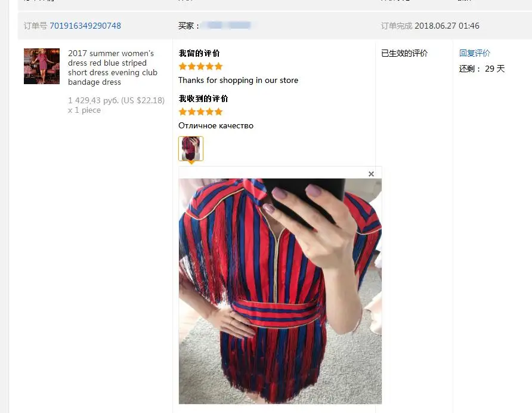The height and width of the screenshot is (413, 532).
Task: Click the star rating under 我收到的评价
Action: 200,112
